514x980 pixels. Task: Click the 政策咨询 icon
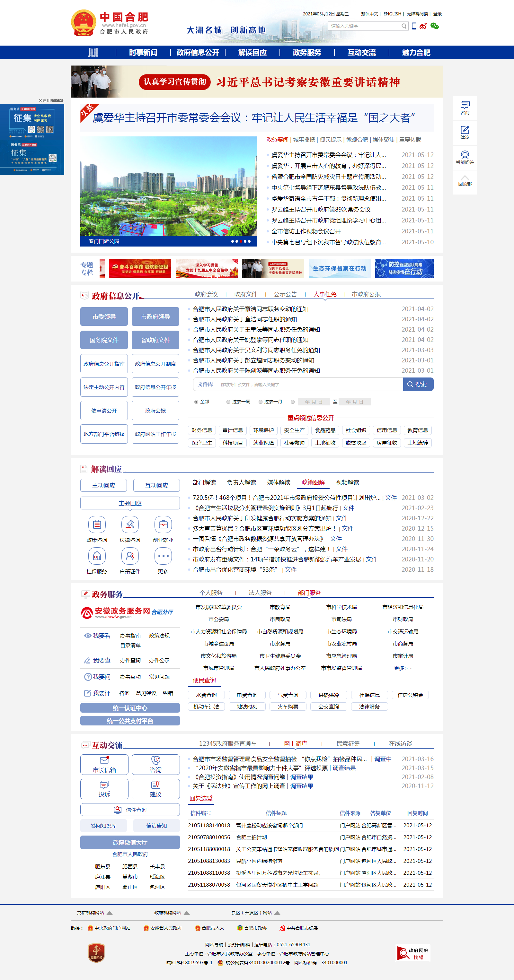pyautogui.click(x=97, y=525)
